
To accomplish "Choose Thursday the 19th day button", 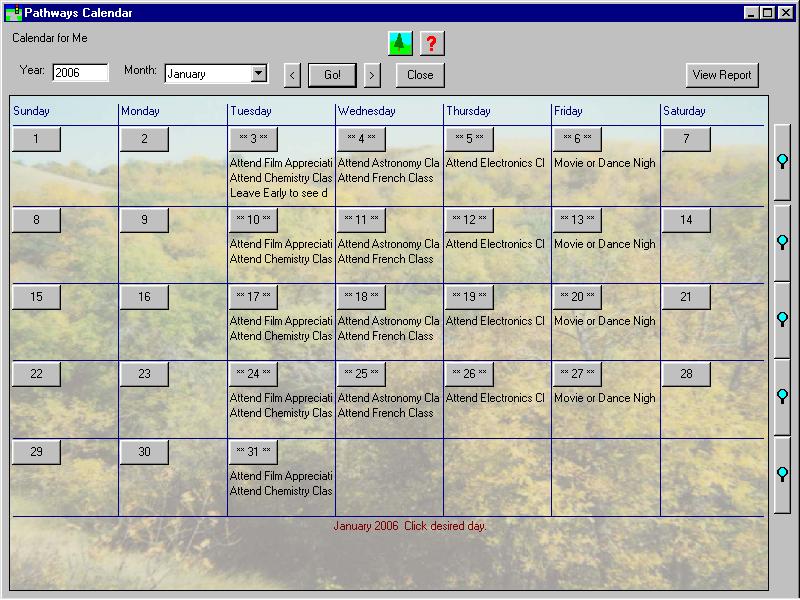I will [x=469, y=297].
